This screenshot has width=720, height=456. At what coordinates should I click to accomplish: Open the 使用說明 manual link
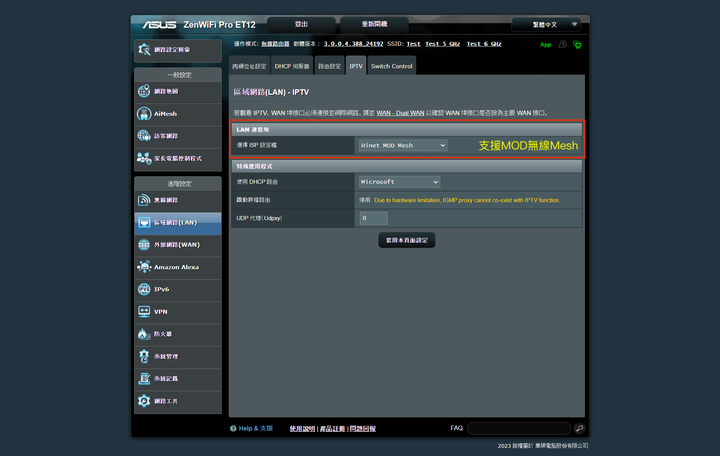point(302,429)
